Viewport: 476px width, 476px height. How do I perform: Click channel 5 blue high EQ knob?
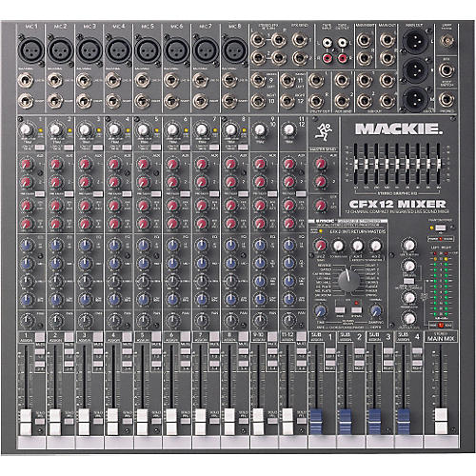(143, 246)
